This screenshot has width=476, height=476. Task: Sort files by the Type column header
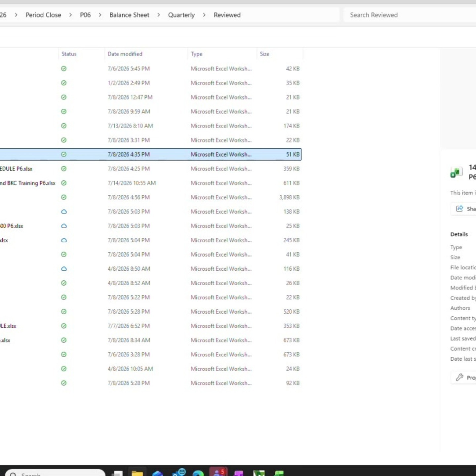[x=196, y=54]
